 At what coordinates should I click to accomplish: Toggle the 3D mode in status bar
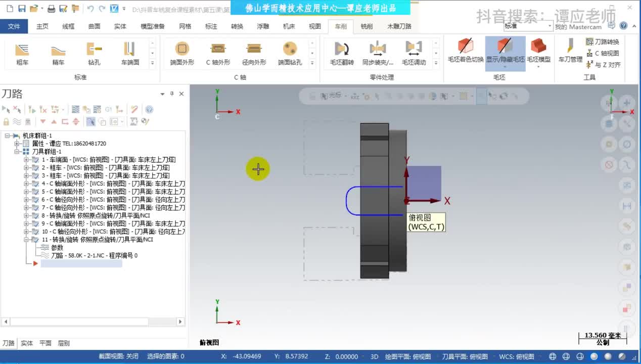tap(374, 356)
